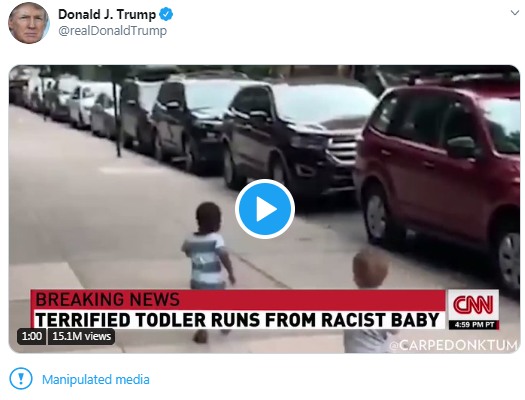Click the black Ford SUV in video
This screenshot has height=400, width=525.
pyautogui.click(x=295, y=137)
